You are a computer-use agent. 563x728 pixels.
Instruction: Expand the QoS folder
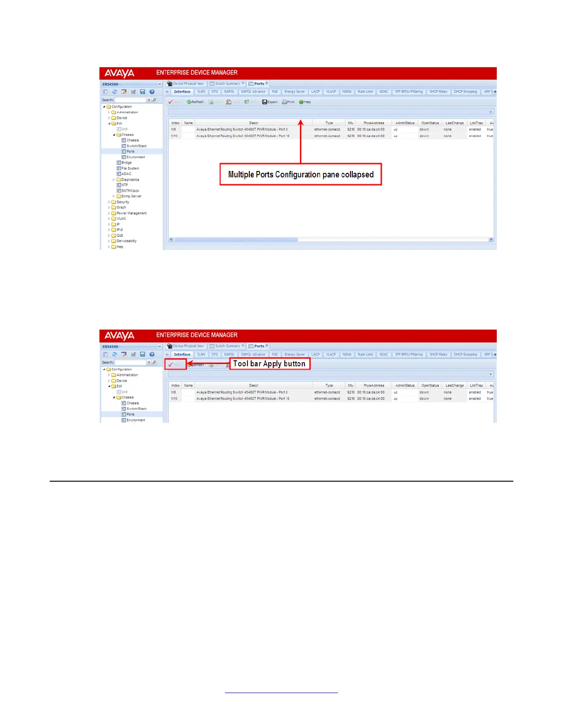(x=109, y=235)
